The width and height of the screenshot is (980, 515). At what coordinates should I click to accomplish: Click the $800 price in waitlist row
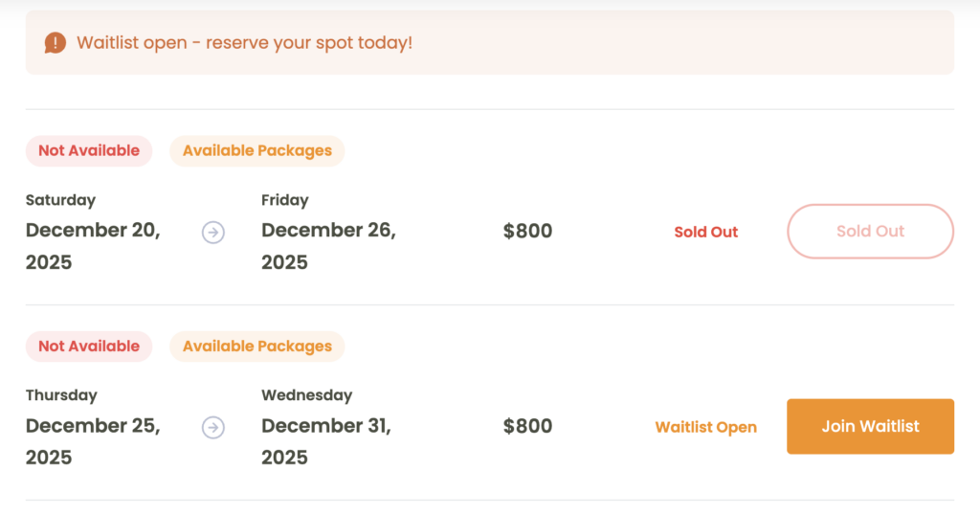[x=527, y=427]
